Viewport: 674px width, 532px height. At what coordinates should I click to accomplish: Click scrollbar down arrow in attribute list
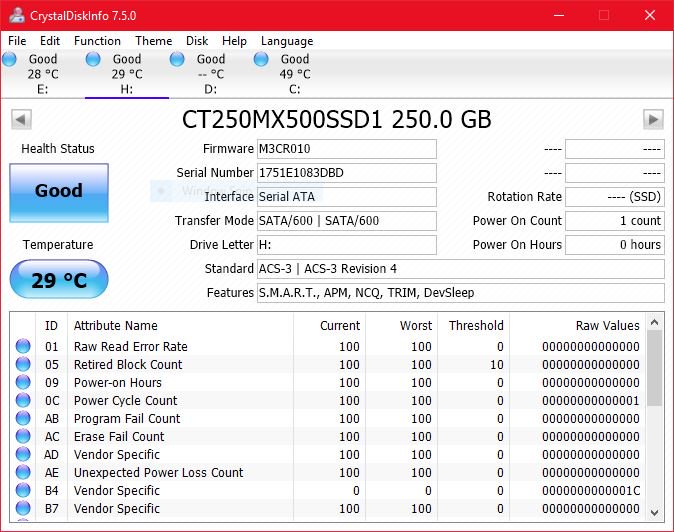(654, 512)
